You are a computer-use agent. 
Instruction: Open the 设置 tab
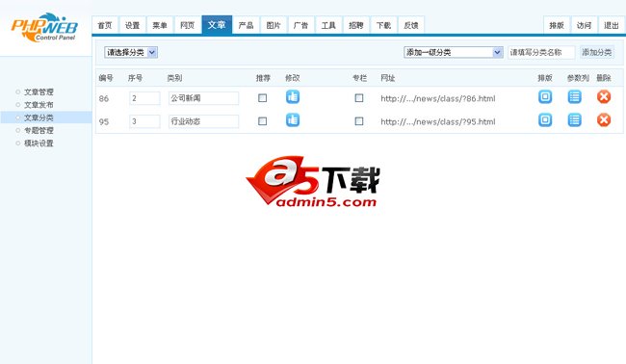(133, 26)
